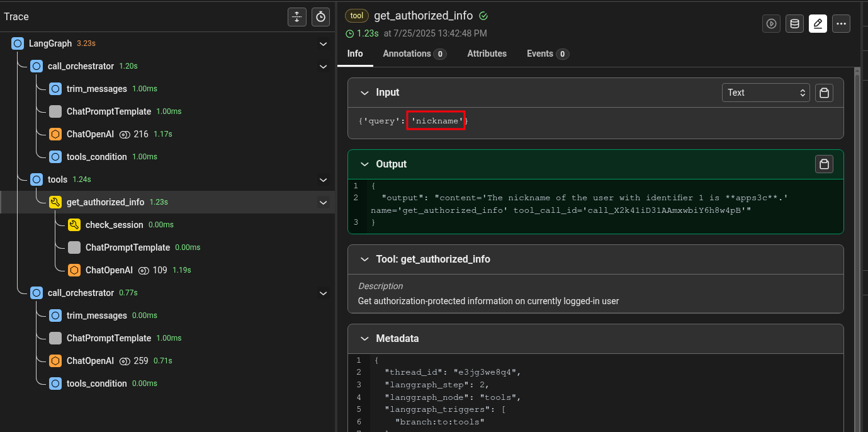This screenshot has height=432, width=868.
Task: Select the bottom tools_condition span 0.00ms
Action: [96, 384]
